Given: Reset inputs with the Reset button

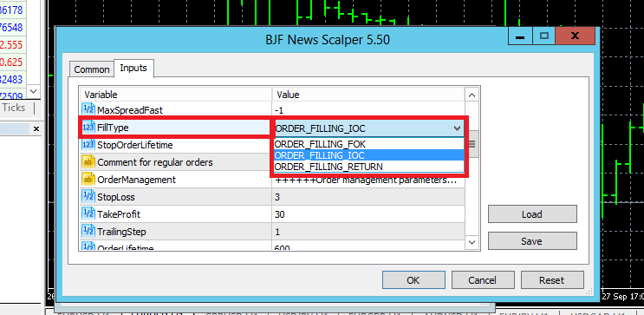Looking at the screenshot, I should tap(552, 280).
